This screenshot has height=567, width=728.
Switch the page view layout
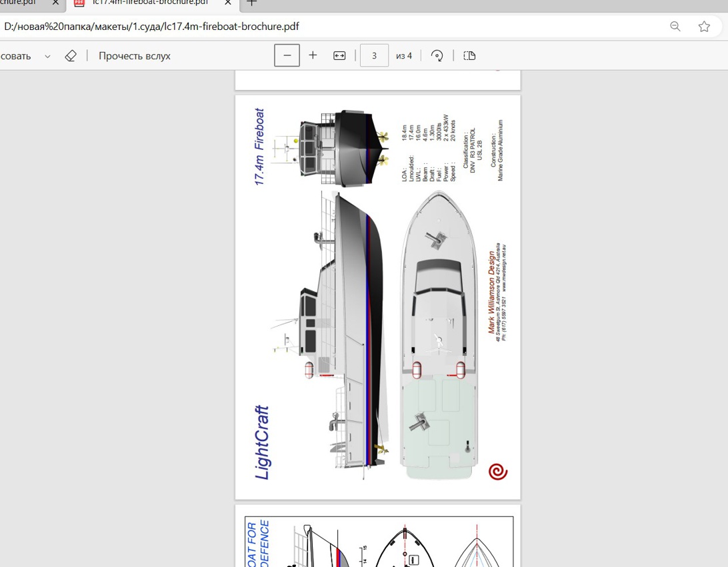[x=469, y=56]
